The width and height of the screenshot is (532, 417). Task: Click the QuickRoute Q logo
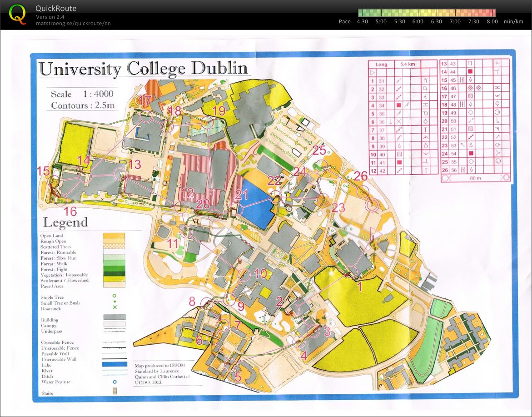pos(17,15)
